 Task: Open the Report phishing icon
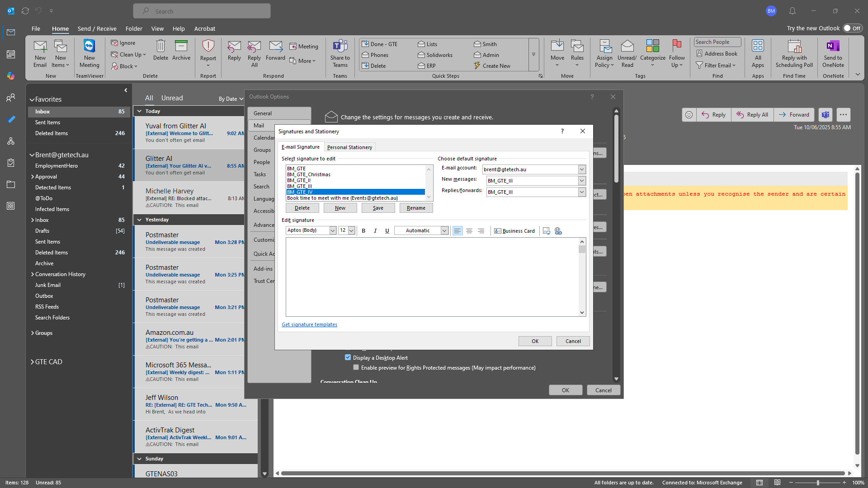point(208,53)
